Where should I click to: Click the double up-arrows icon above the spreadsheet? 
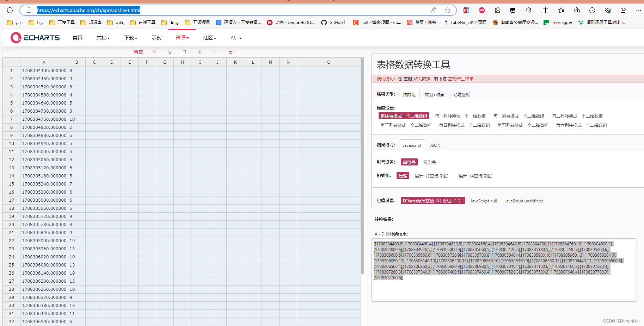pos(185,52)
